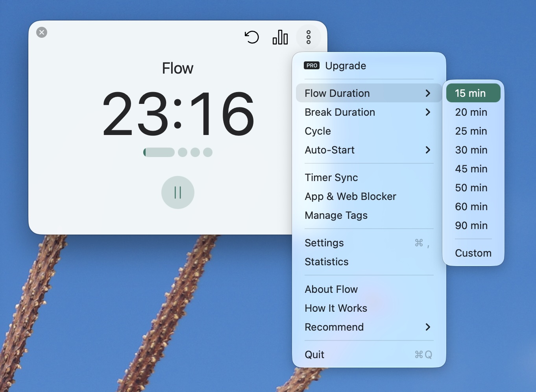Choose 50 min flow duration

473,188
